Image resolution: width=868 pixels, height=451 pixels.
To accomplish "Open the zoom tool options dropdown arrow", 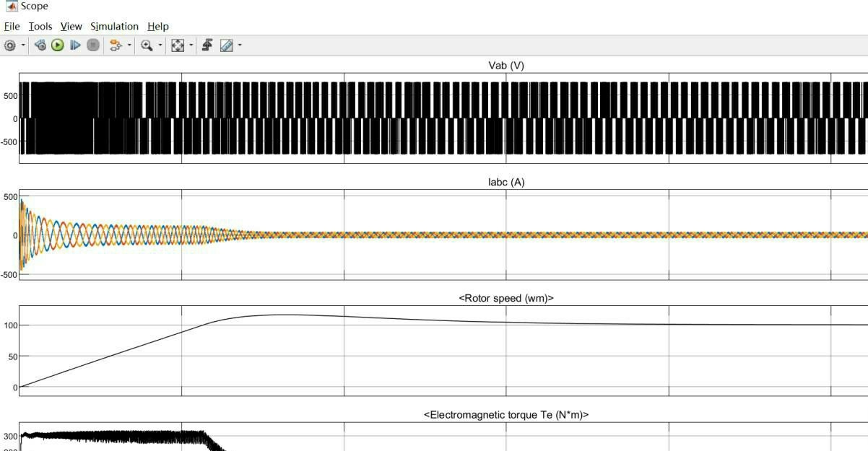I will (160, 45).
